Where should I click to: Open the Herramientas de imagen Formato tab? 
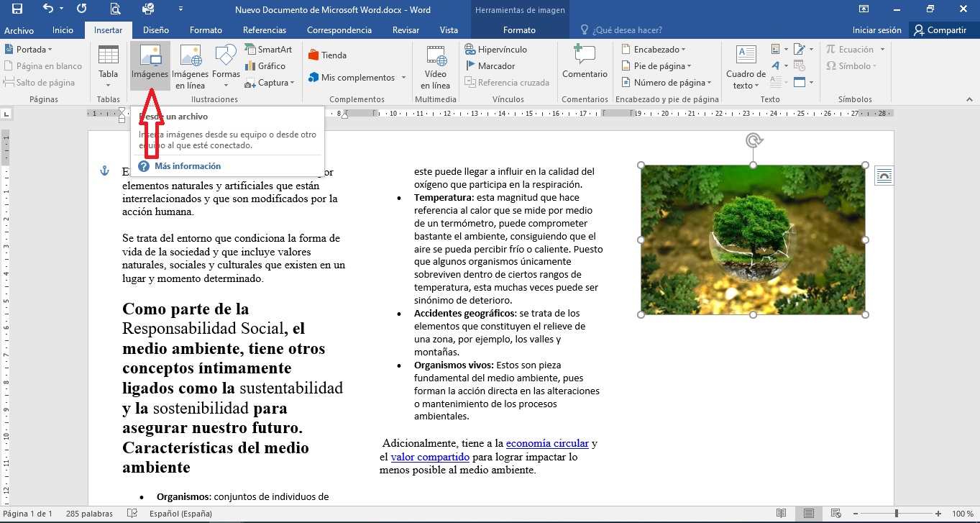[519, 30]
